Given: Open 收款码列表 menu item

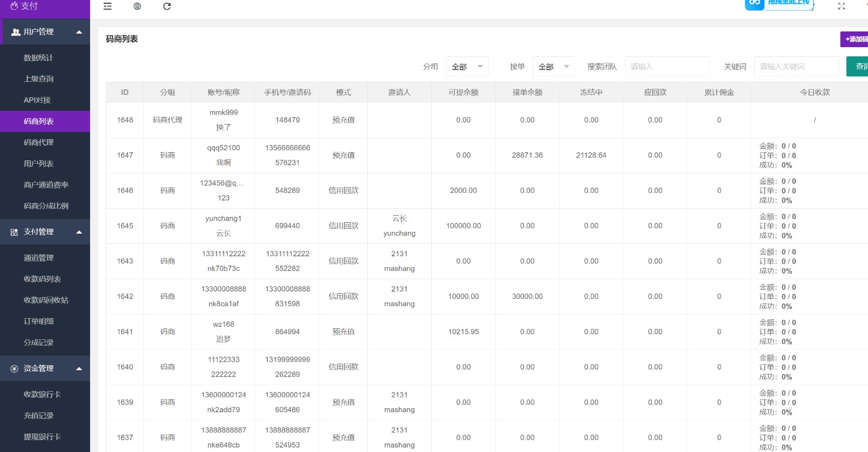Looking at the screenshot, I should click(42, 279).
